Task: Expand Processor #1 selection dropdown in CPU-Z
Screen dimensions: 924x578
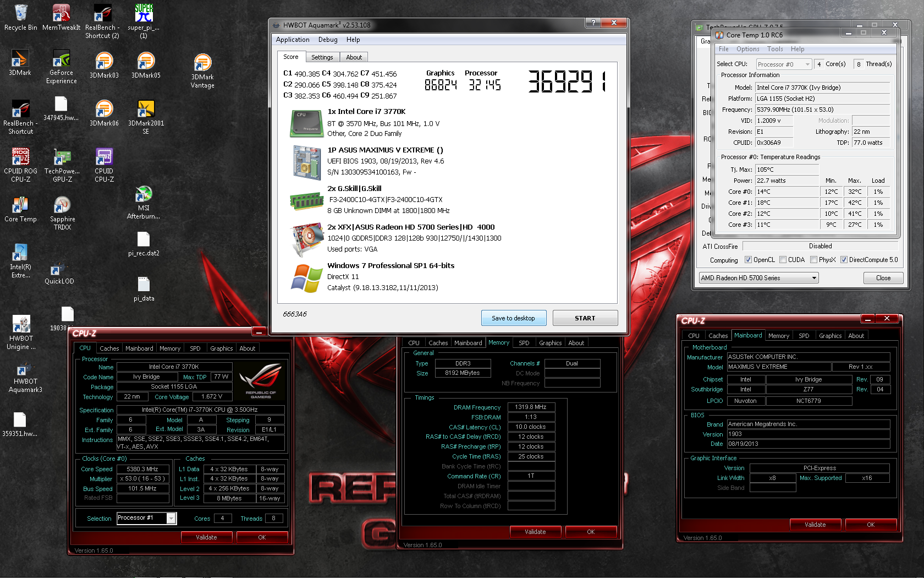Action: 172,518
